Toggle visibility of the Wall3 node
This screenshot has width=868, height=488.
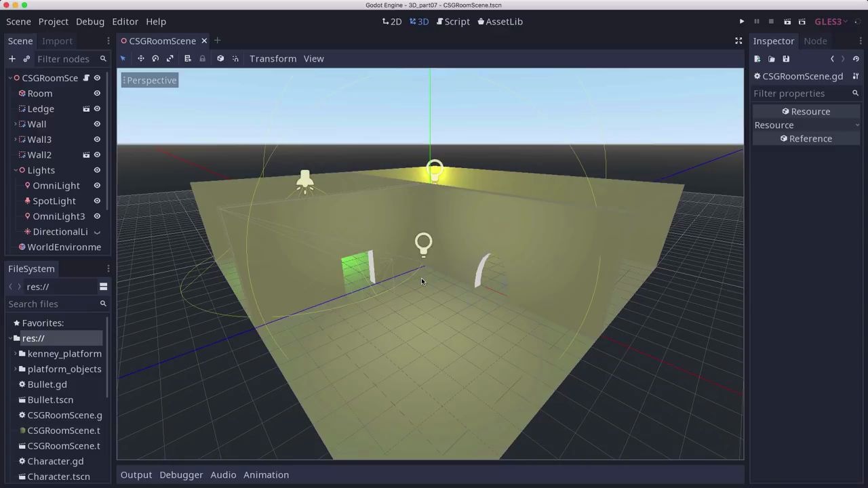(96, 139)
